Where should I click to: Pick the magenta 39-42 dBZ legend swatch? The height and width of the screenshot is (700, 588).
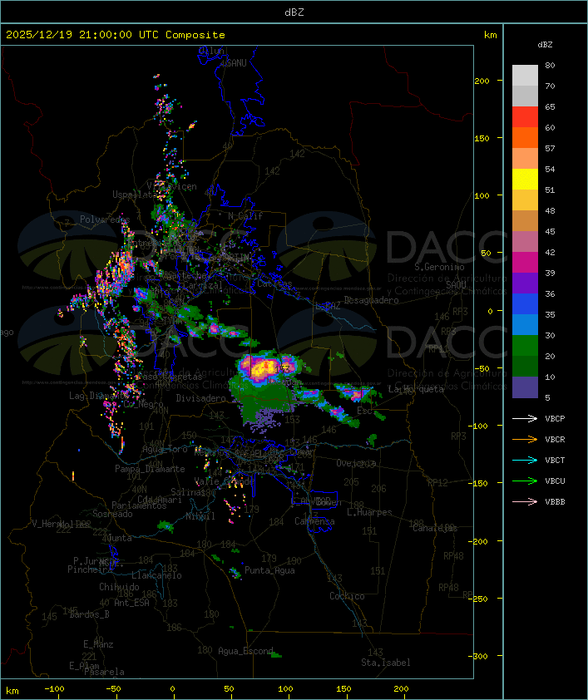click(525, 263)
